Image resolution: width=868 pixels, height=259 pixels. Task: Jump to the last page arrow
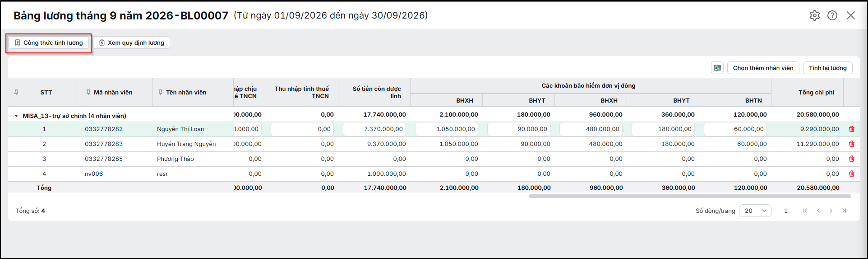tap(844, 211)
